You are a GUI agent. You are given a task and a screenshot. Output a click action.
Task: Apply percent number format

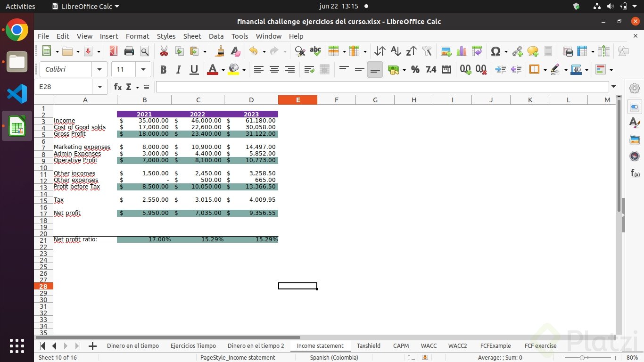tap(415, 69)
